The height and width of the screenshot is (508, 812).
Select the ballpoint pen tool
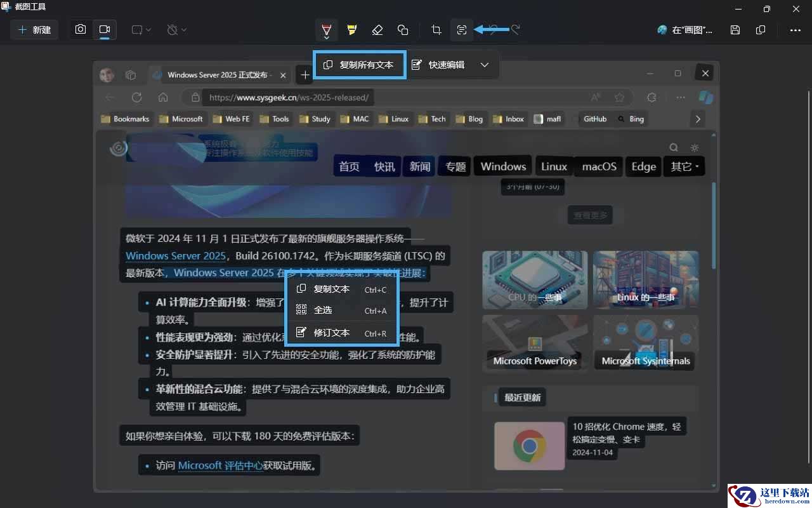[x=326, y=30]
